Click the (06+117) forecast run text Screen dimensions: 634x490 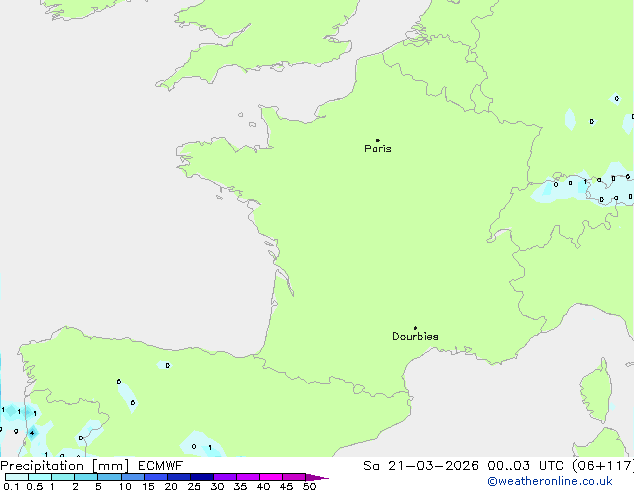[x=603, y=466]
